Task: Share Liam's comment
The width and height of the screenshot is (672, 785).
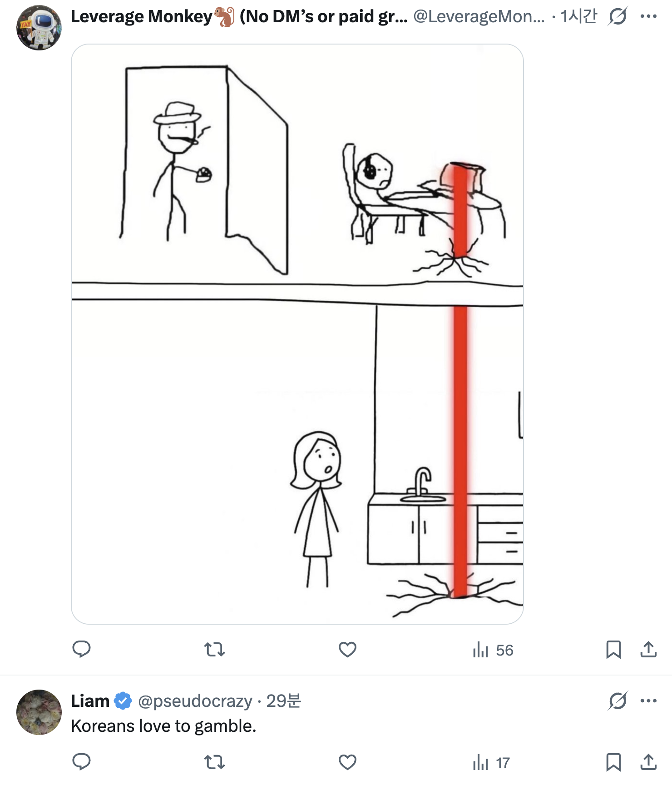Action: coord(648,762)
